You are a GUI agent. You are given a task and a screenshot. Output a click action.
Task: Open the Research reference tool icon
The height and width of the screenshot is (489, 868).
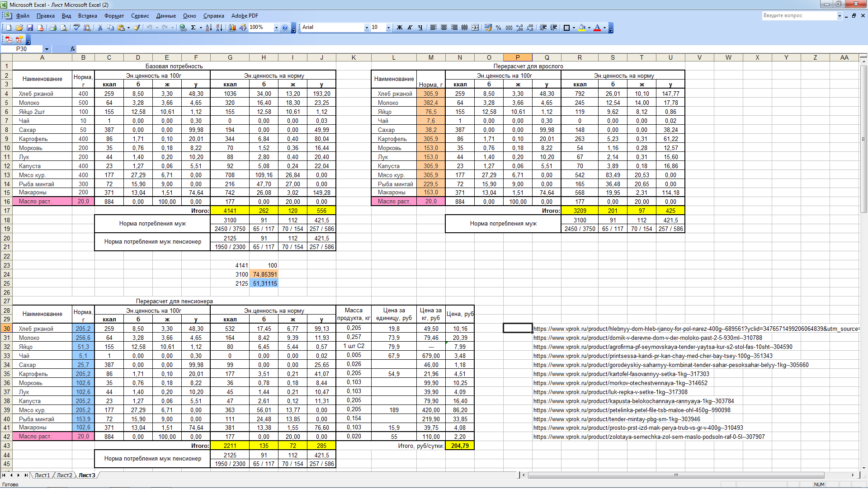(x=87, y=28)
